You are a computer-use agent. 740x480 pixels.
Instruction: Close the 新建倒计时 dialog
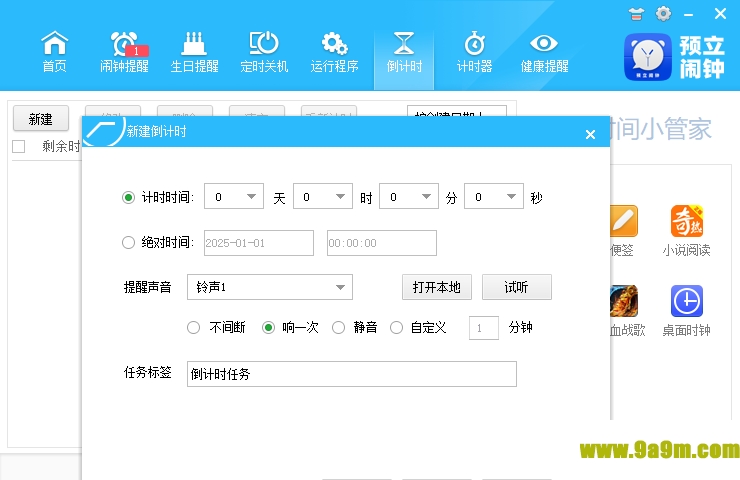[590, 135]
